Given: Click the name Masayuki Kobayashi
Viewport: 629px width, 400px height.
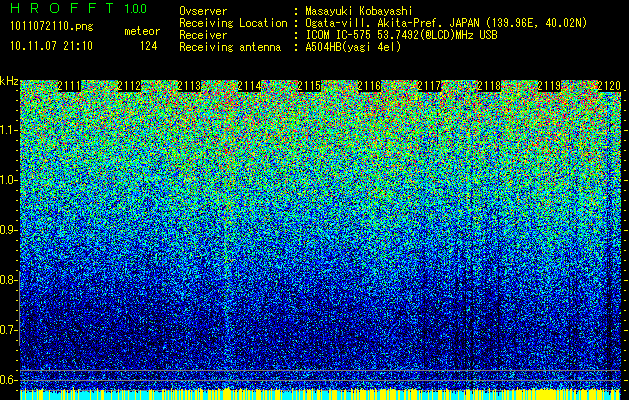Looking at the screenshot, I should (359, 11).
